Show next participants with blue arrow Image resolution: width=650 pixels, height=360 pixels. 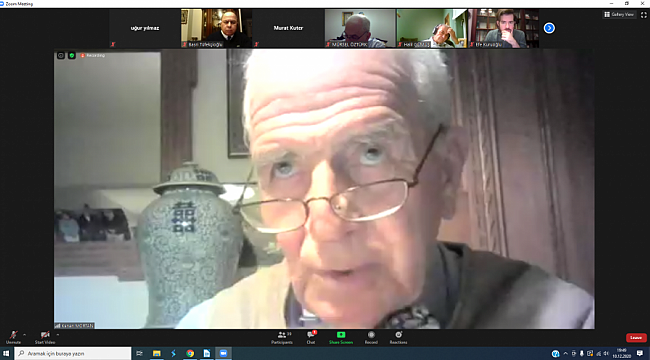tap(549, 28)
